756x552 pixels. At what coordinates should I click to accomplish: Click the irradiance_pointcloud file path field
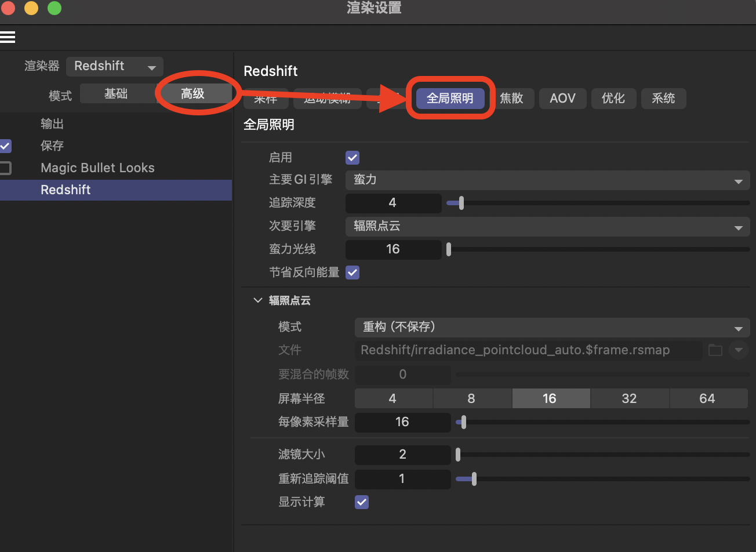click(x=528, y=350)
